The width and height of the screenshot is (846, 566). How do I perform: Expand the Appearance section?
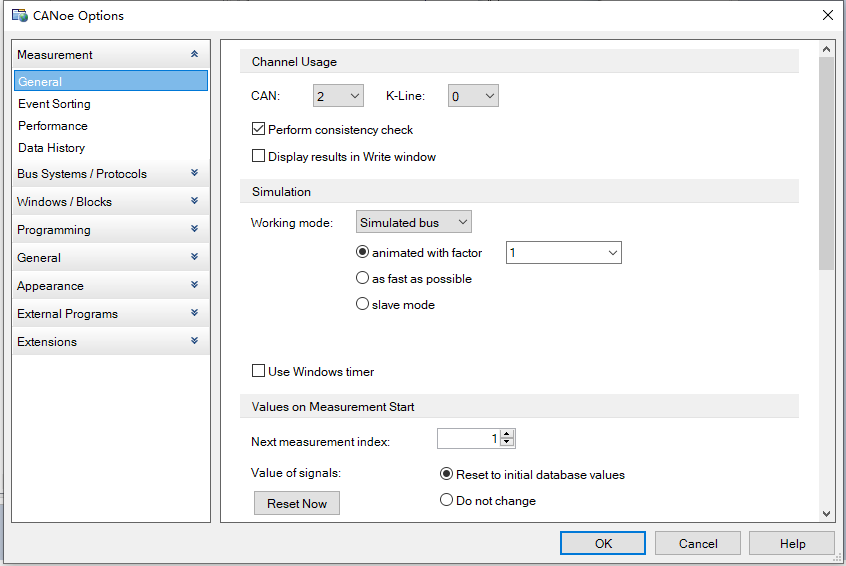(x=111, y=286)
